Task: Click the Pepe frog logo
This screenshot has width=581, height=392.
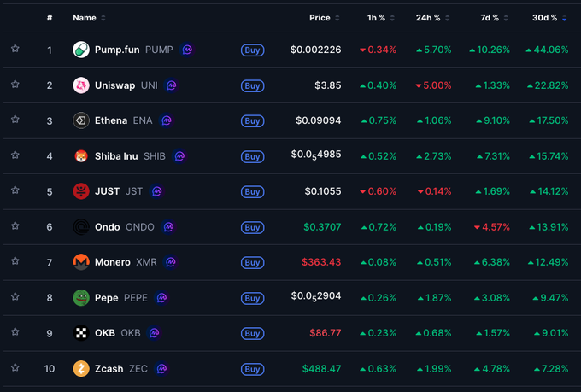Action: 81,298
